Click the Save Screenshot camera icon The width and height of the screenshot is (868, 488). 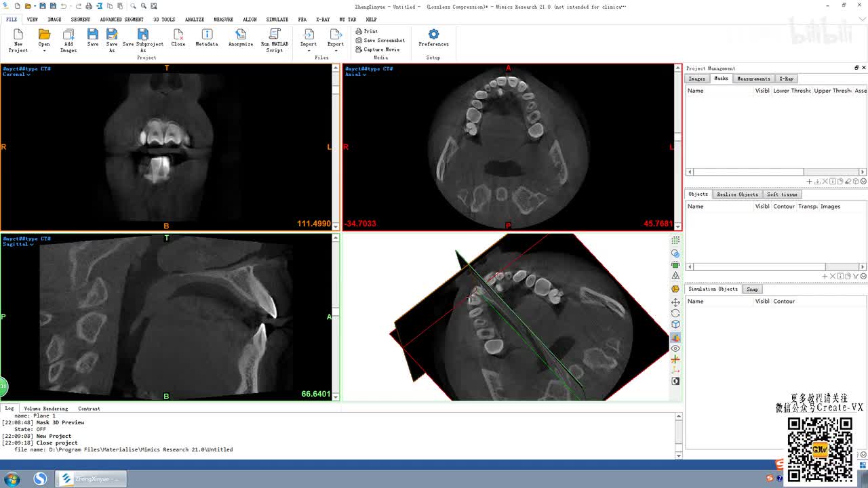click(x=359, y=40)
